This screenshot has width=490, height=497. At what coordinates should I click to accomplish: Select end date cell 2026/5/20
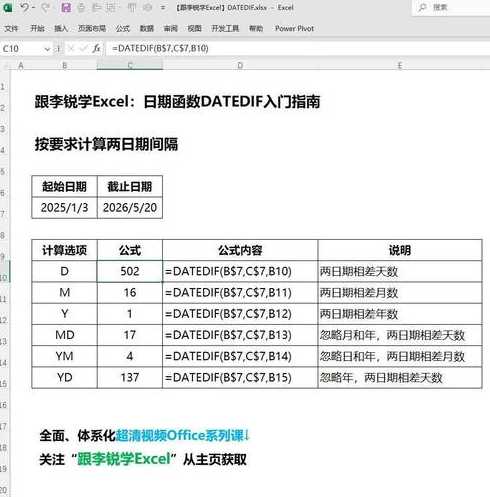click(130, 208)
